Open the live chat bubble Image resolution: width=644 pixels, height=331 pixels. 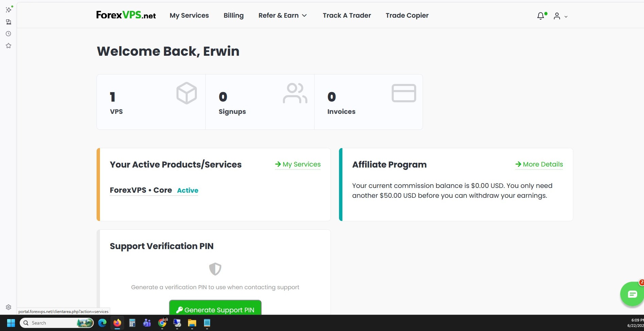tap(632, 294)
